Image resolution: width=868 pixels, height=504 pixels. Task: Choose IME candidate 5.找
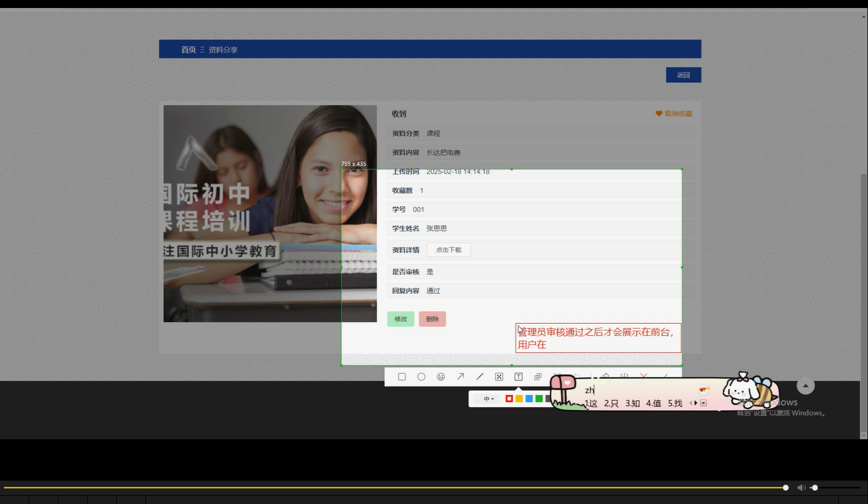(675, 403)
